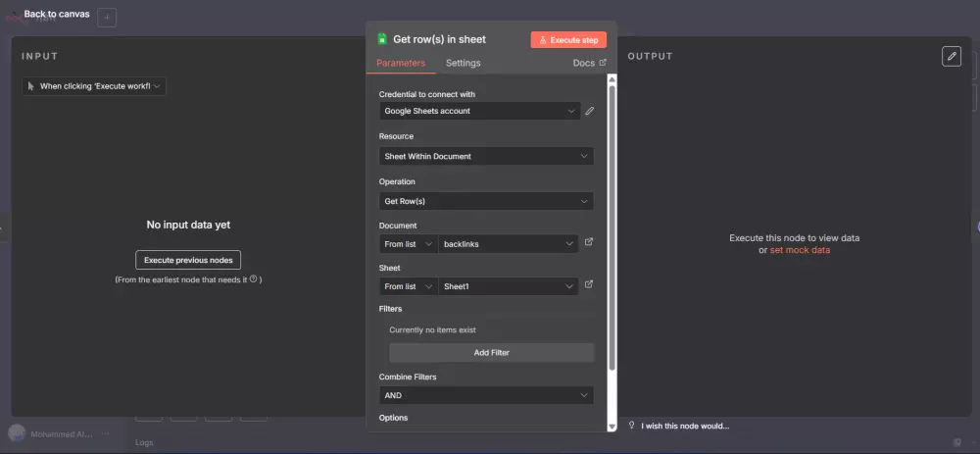Click Execute previous nodes button
Screen dimensions: 980x454
coord(188,260)
